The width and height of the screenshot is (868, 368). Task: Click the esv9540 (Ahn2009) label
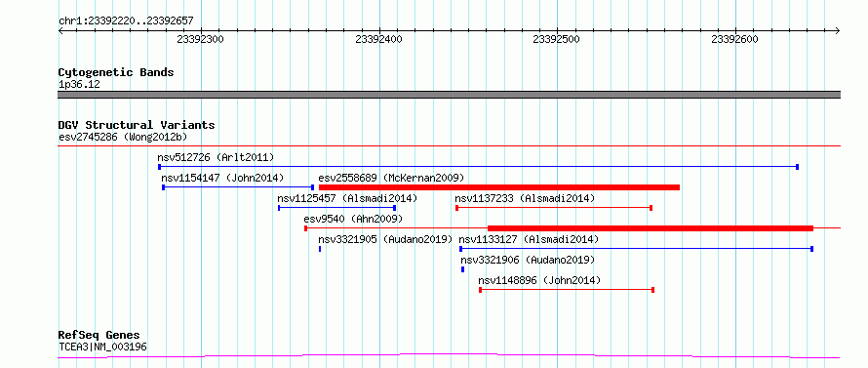[353, 219]
